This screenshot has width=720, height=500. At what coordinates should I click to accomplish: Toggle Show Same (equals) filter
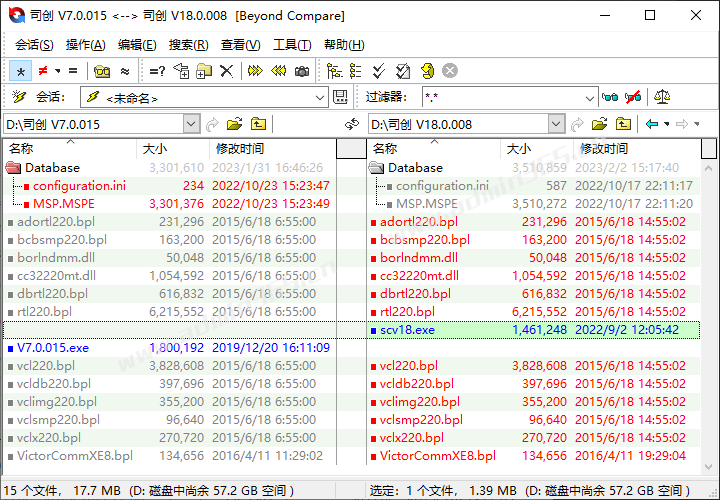point(73,71)
